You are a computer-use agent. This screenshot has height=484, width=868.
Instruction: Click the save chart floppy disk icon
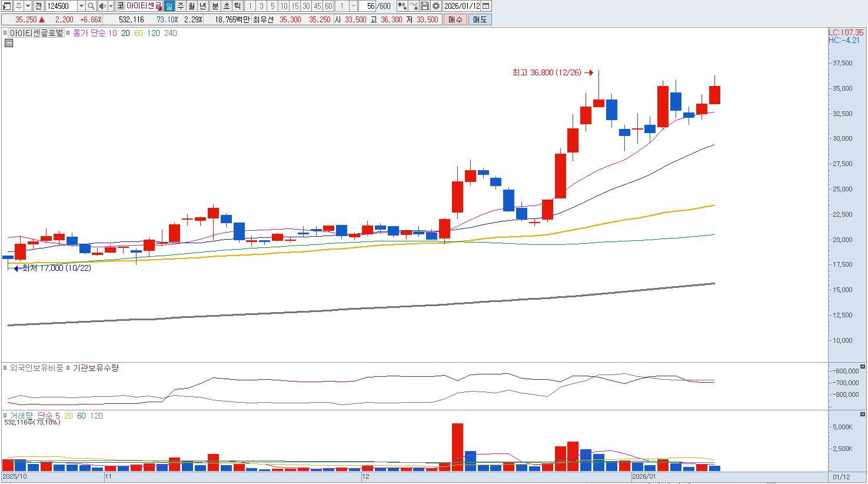point(425,6)
